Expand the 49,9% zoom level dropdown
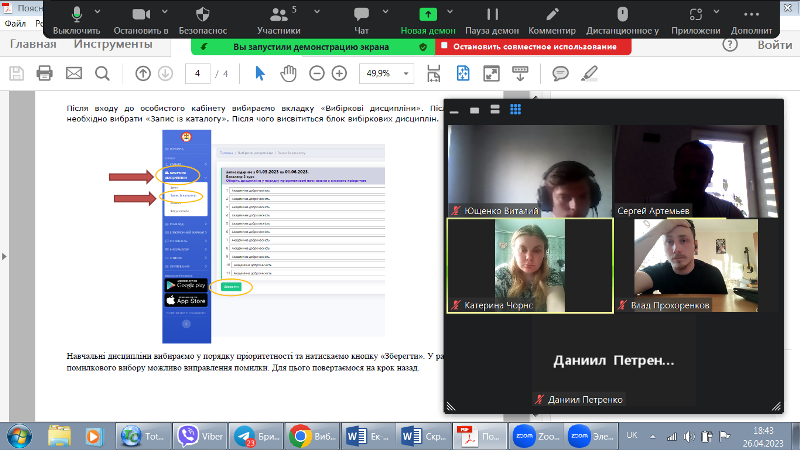 click(x=406, y=74)
